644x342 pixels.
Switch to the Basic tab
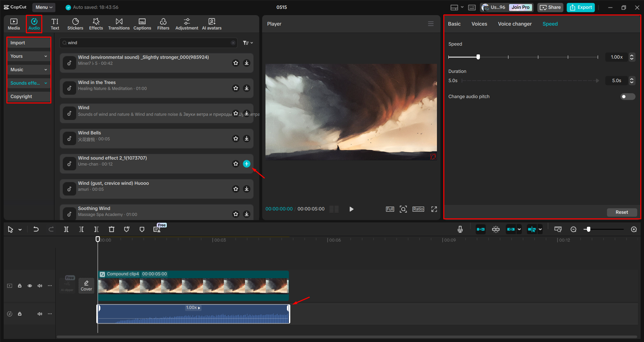point(454,24)
